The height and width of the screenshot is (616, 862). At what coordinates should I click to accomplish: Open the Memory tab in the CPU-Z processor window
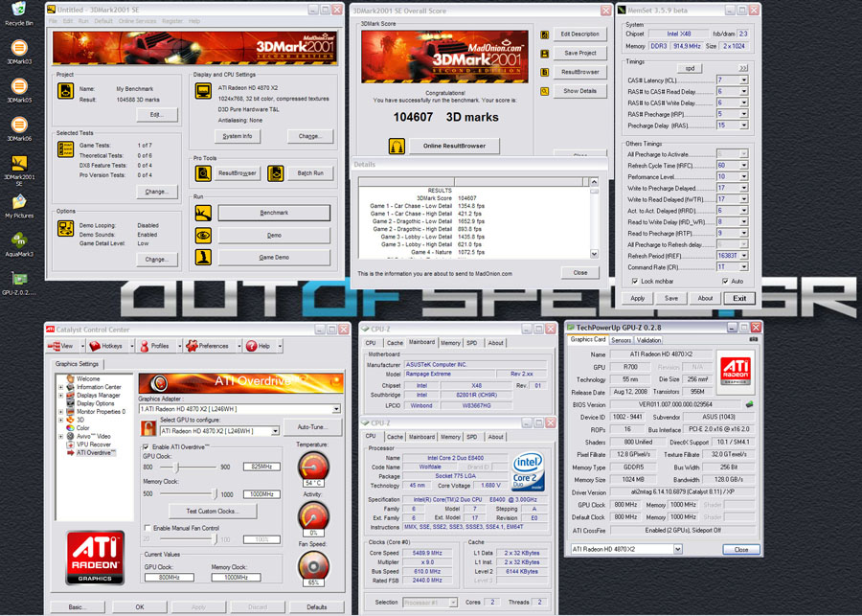click(450, 437)
